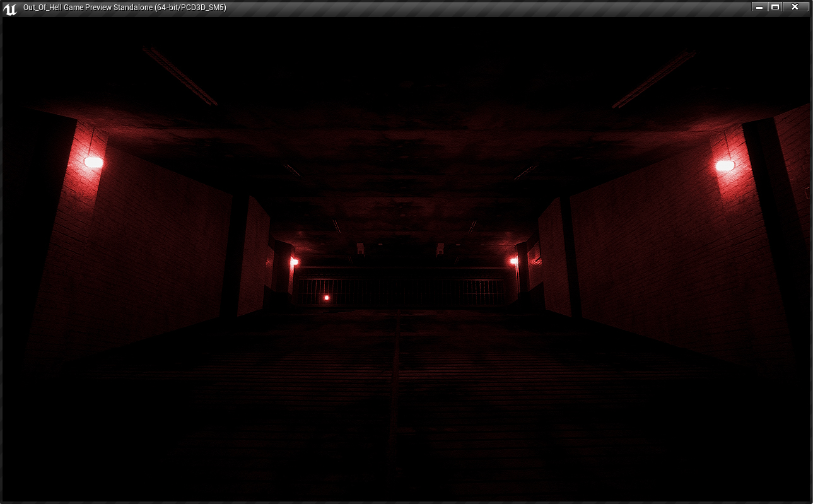Click the Out_Of_Hell Game Preview title text
This screenshot has width=813, height=504.
coord(124,8)
